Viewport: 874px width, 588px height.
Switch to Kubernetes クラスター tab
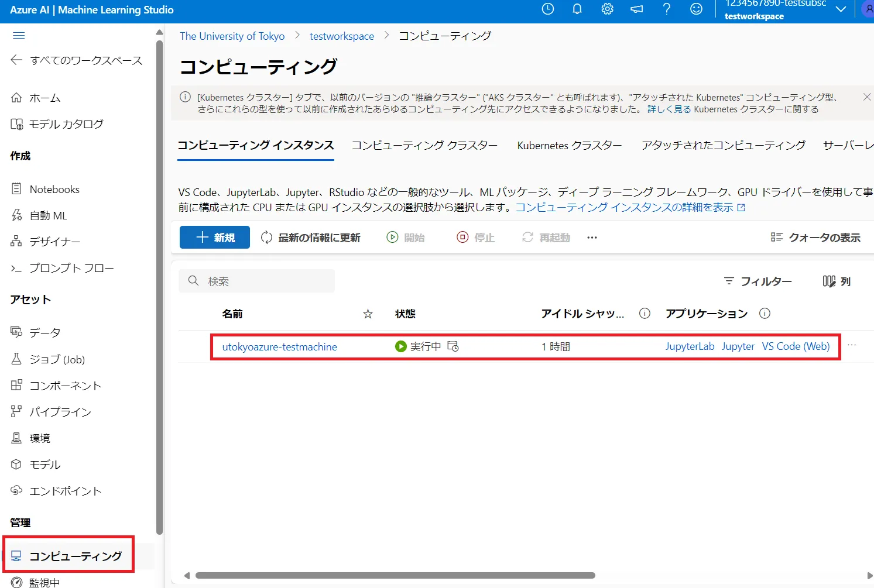pyautogui.click(x=569, y=145)
